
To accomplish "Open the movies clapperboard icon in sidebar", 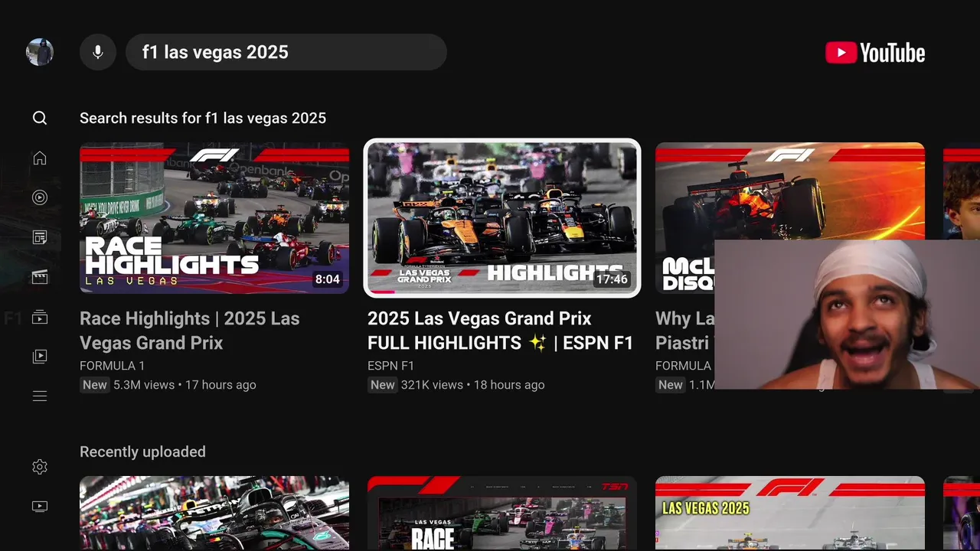I will (40, 277).
